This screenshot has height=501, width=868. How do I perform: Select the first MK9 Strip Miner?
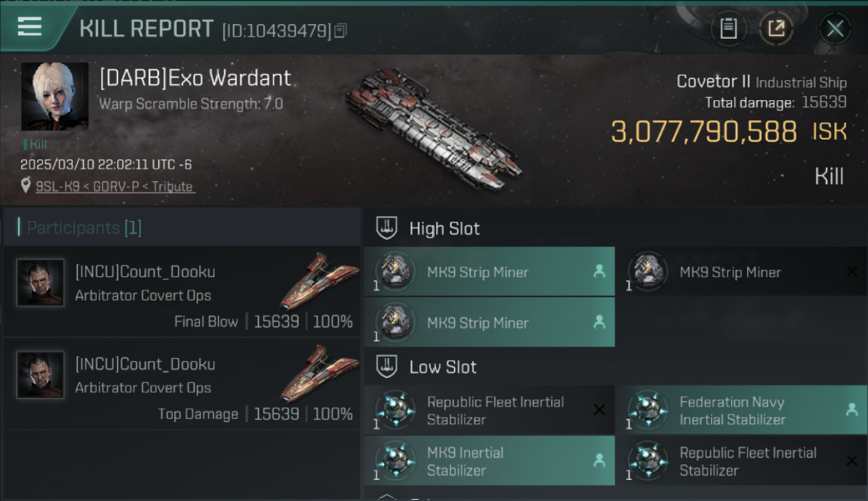click(x=489, y=272)
